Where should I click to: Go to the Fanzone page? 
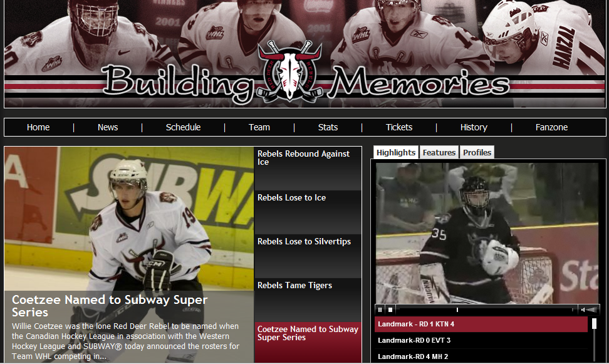click(x=551, y=127)
